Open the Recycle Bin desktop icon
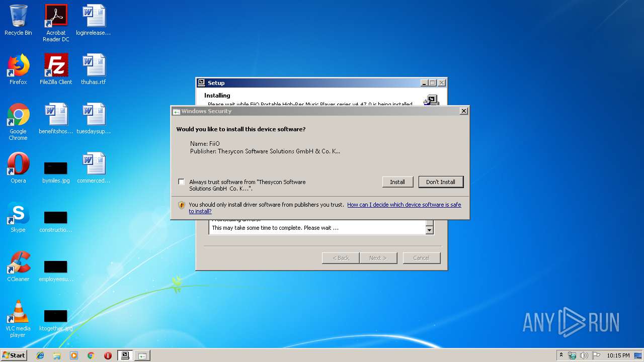644x362 pixels. (x=18, y=20)
